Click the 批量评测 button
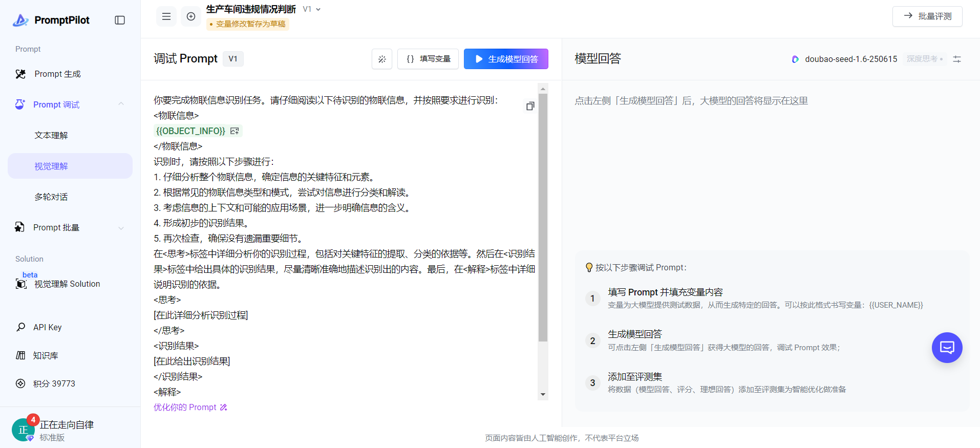This screenshot has height=448, width=980. (x=927, y=16)
